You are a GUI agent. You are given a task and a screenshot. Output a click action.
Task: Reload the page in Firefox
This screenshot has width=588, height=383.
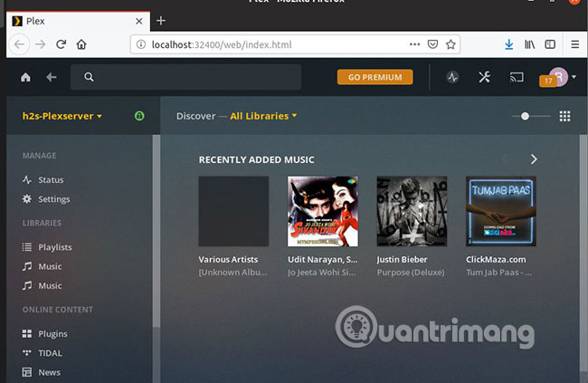(x=62, y=44)
